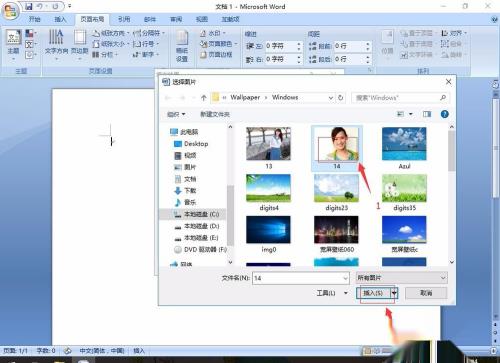Open the 分栏 columns option
The image size is (500, 363).
pos(105,54)
